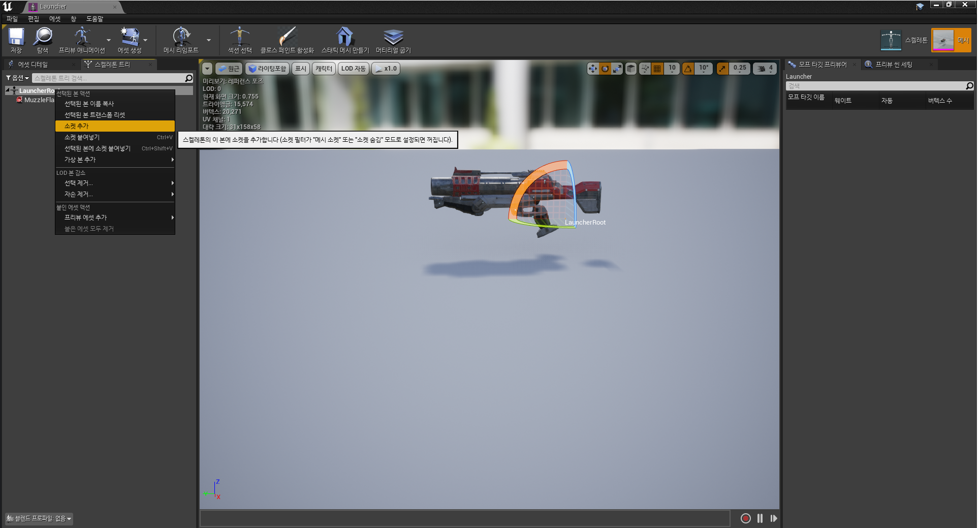Toggle rotation angle snapping

(x=688, y=69)
